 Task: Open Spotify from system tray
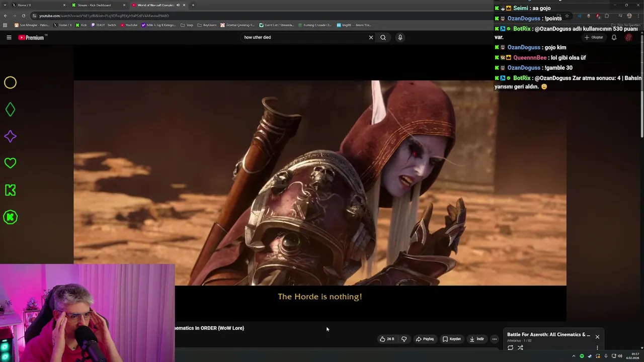582,356
